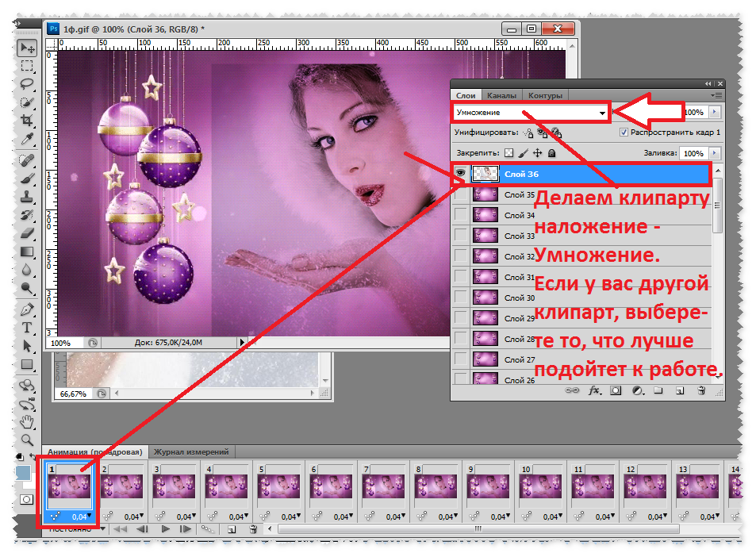Select the Path Selection tool
The width and height of the screenshot is (756, 557).
[27, 346]
